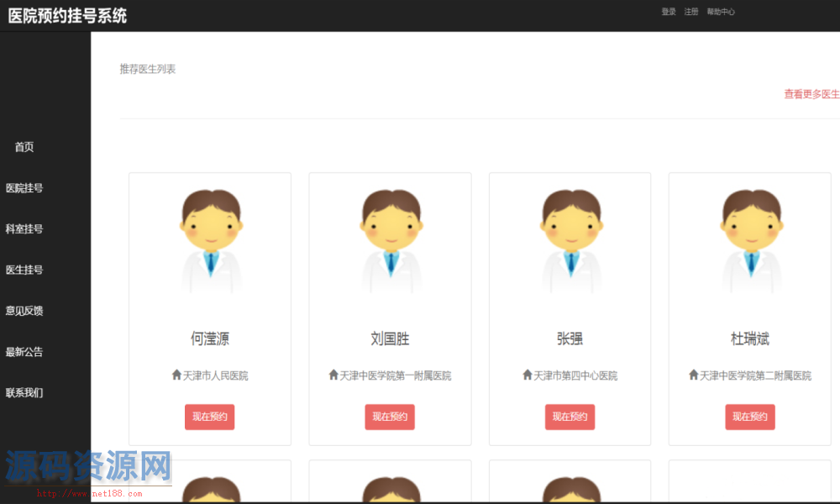840x504 pixels.
Task: Go to 首页 in sidebar
Action: 24,147
